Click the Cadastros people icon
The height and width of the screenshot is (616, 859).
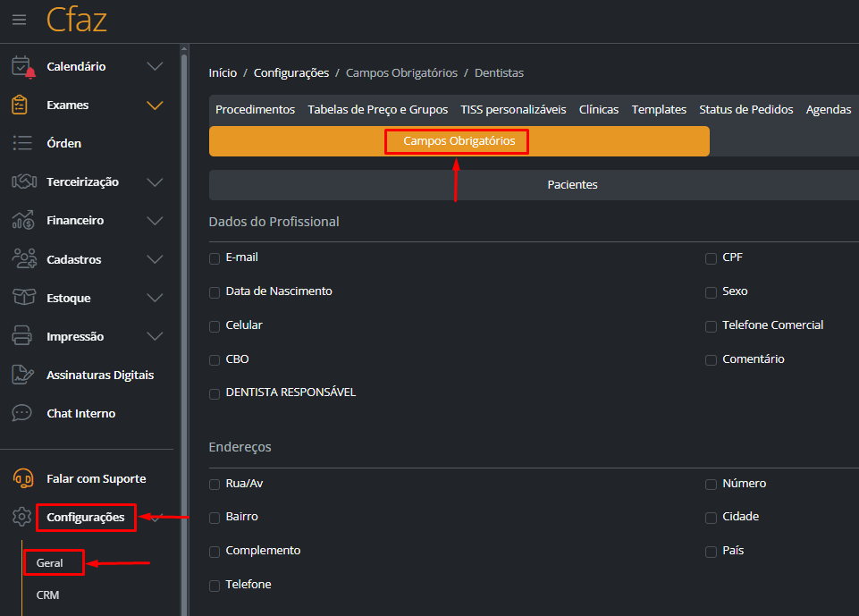pyautogui.click(x=24, y=258)
